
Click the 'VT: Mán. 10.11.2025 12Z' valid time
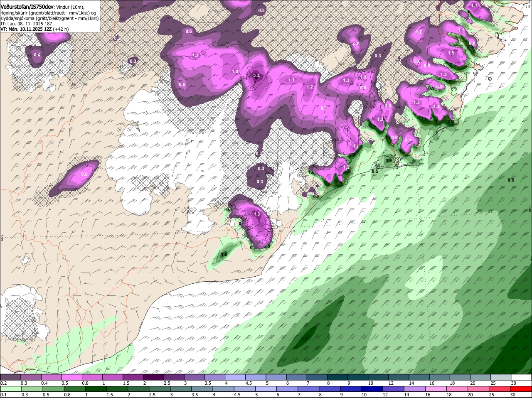click(x=26, y=29)
